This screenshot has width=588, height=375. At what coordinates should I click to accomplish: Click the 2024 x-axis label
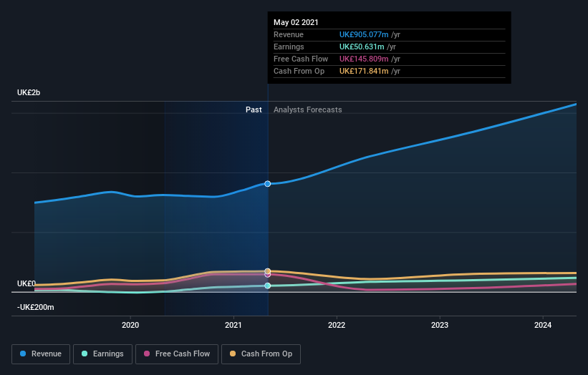[x=543, y=325]
